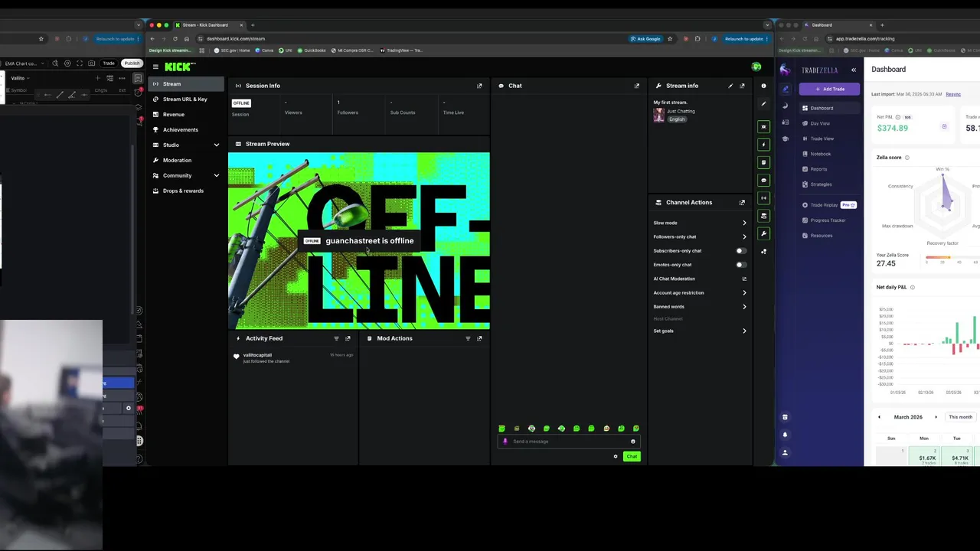The height and width of the screenshot is (551, 980).
Task: Click chat settings gear icon
Action: [615, 457]
